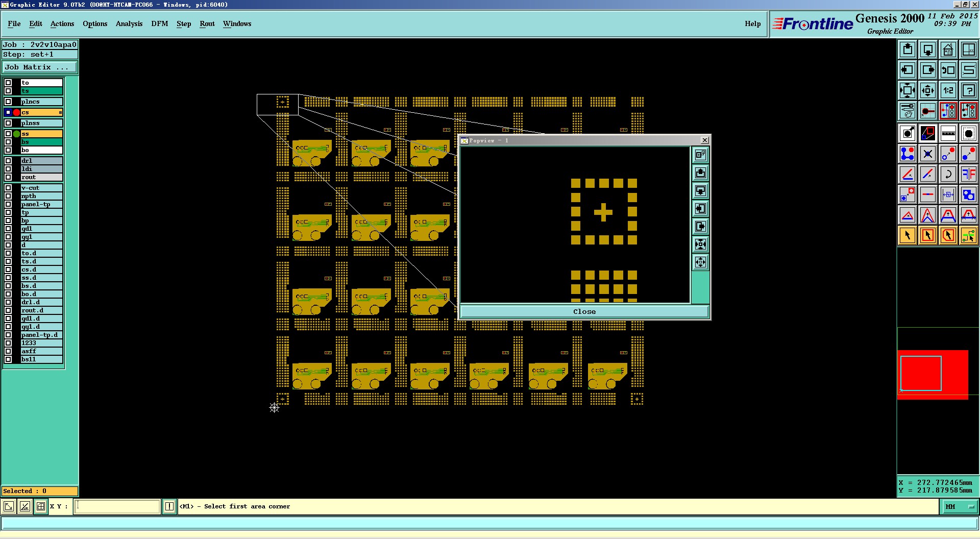Toggle the checkbox for layer 'ss'
Viewport: 980px width, 539px height.
[x=8, y=134]
